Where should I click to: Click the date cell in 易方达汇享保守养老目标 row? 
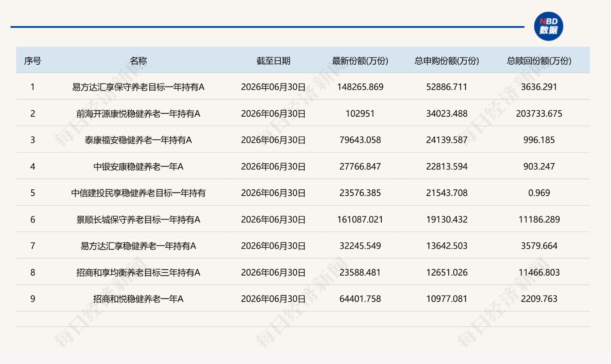point(273,87)
